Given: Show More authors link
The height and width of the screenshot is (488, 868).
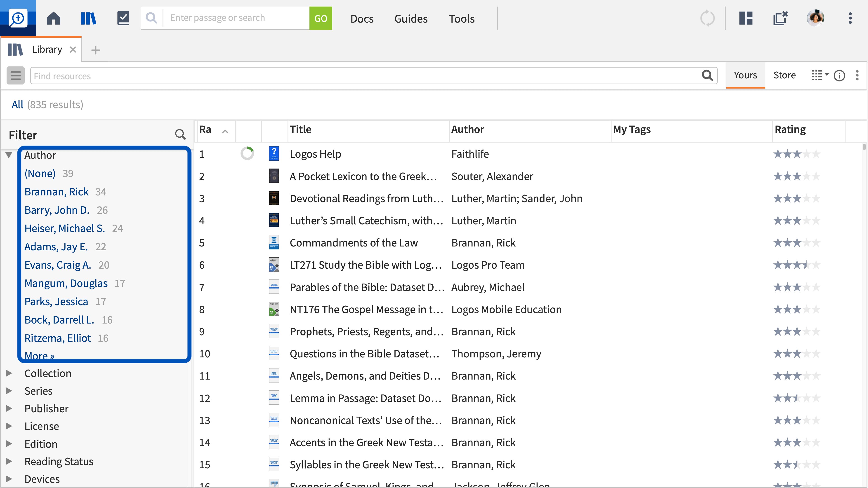Looking at the screenshot, I should (x=39, y=356).
